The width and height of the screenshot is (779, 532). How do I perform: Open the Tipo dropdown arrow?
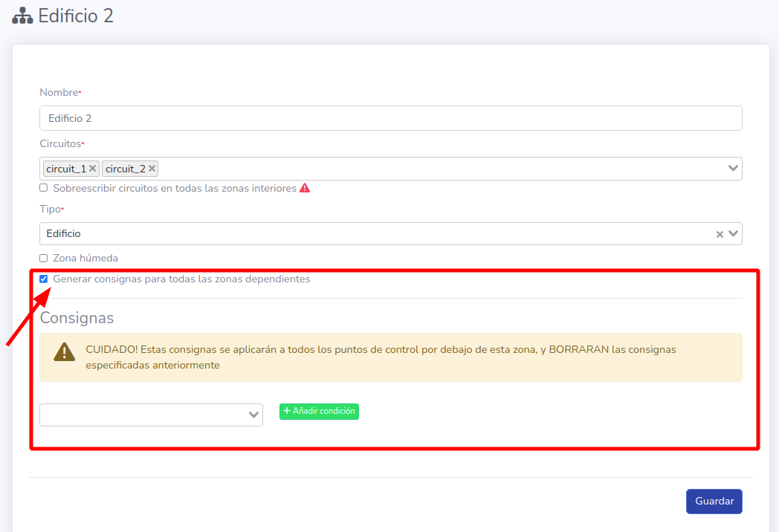[734, 234]
